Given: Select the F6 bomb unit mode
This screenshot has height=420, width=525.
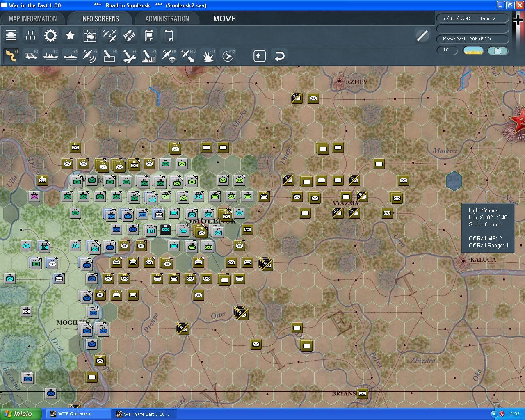Looking at the screenshot, I should (x=110, y=56).
